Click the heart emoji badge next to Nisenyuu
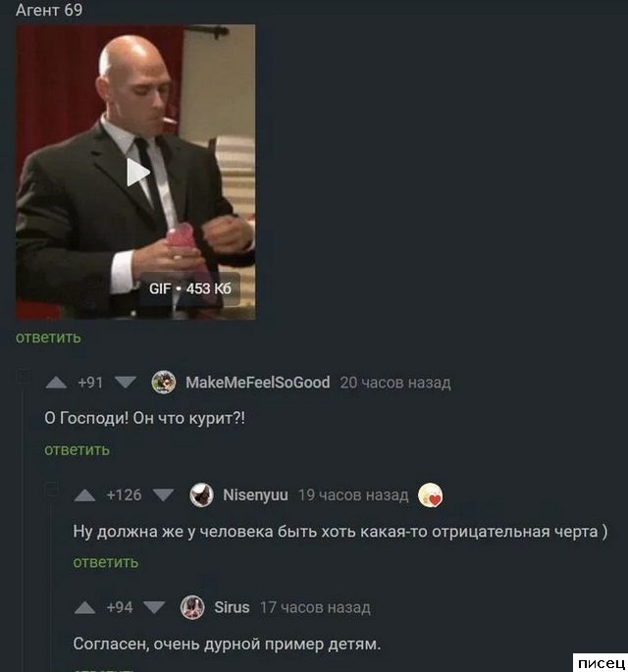This screenshot has width=628, height=672. pos(430,495)
